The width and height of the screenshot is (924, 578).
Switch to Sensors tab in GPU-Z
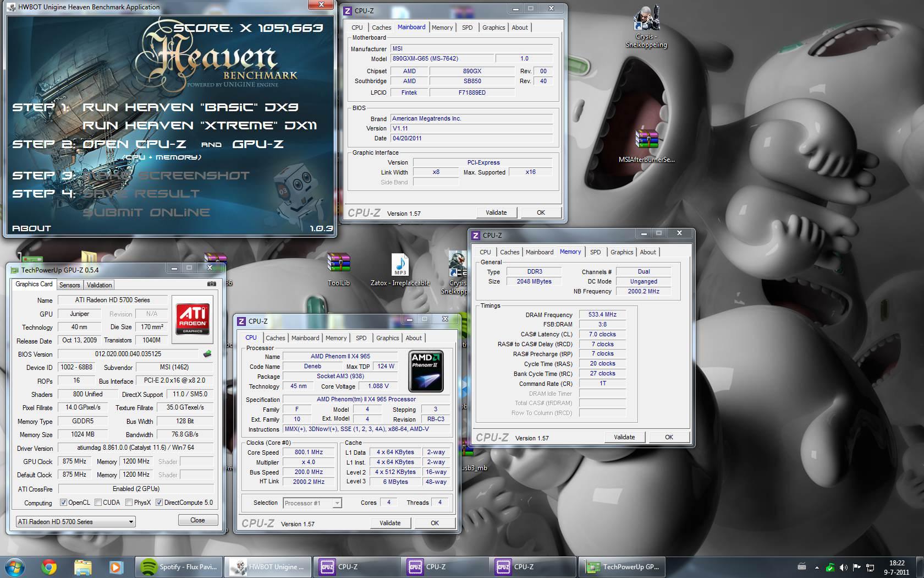coord(69,285)
